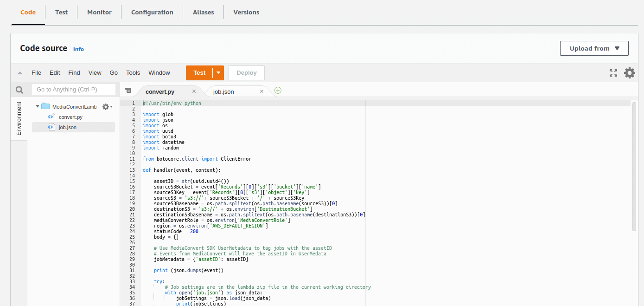This screenshot has height=306, width=644.
Task: Click the editor vertical scrollbar
Action: pyautogui.click(x=634, y=167)
